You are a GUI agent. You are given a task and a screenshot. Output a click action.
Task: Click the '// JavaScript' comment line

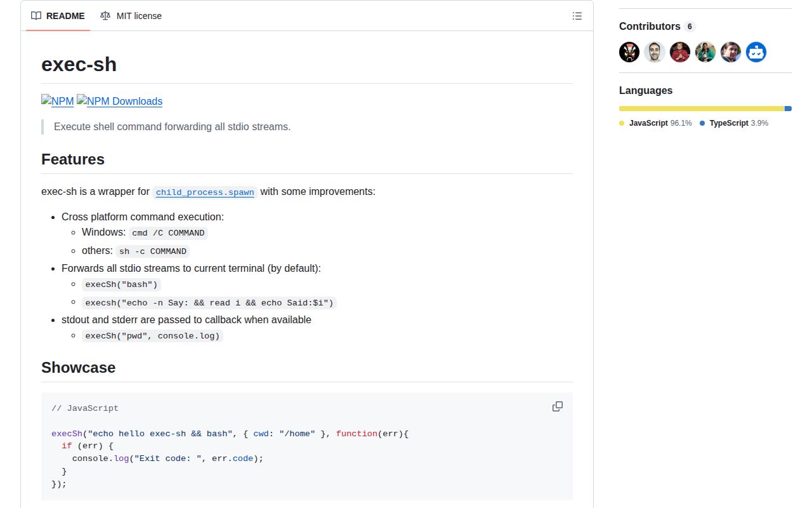point(85,408)
